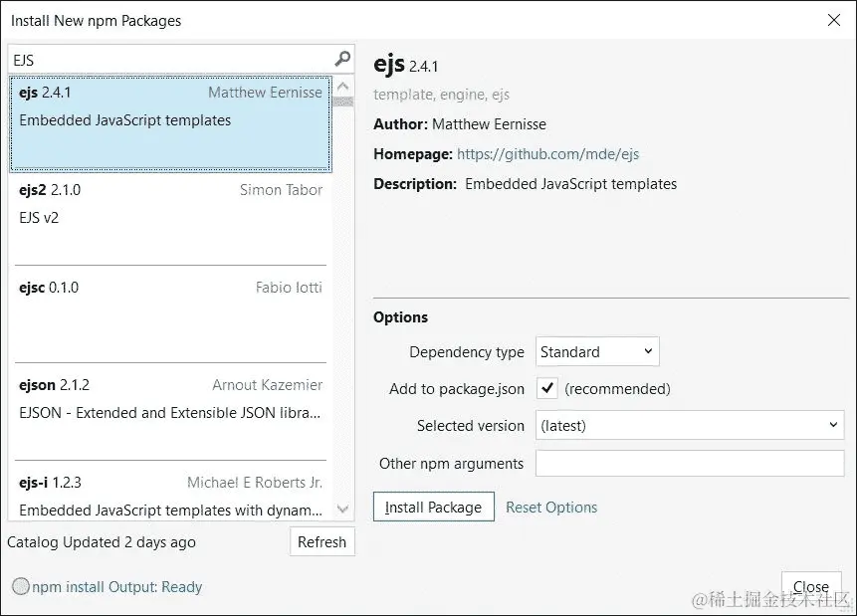This screenshot has width=857, height=616.
Task: Pick the ejs-i 1.2.3 package
Action: (170, 495)
